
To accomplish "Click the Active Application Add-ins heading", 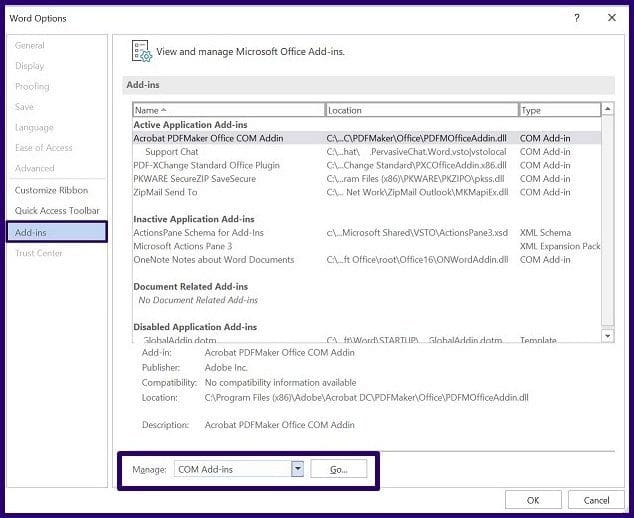I will click(190, 125).
